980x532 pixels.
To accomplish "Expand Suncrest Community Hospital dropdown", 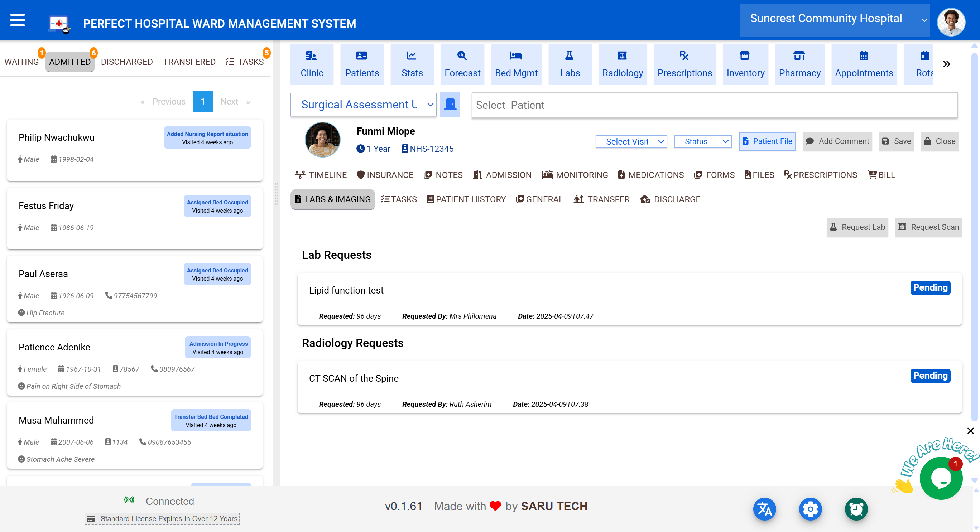I will coord(835,20).
